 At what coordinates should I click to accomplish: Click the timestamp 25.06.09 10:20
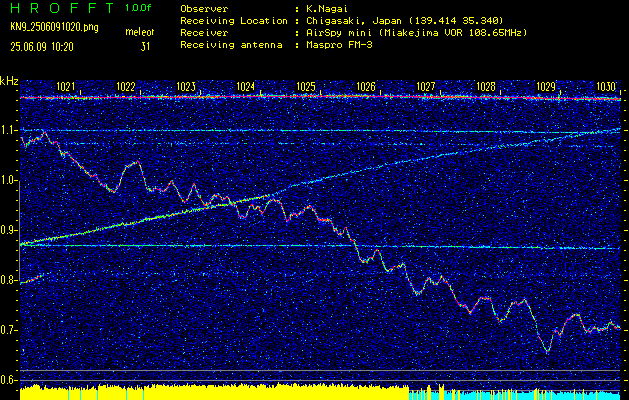(42, 47)
